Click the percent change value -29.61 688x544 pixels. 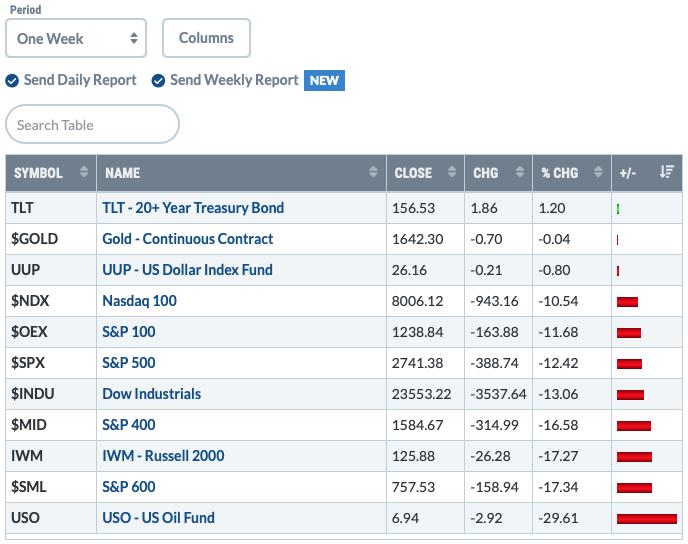558,518
